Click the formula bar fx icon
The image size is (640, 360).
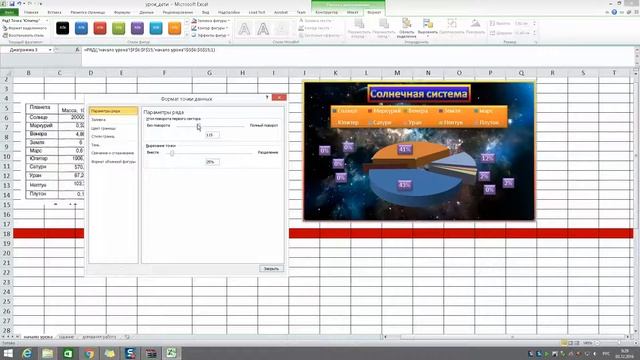click(77, 50)
